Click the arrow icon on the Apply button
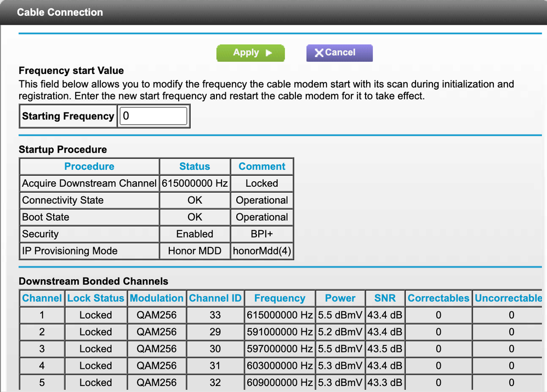 pos(269,53)
